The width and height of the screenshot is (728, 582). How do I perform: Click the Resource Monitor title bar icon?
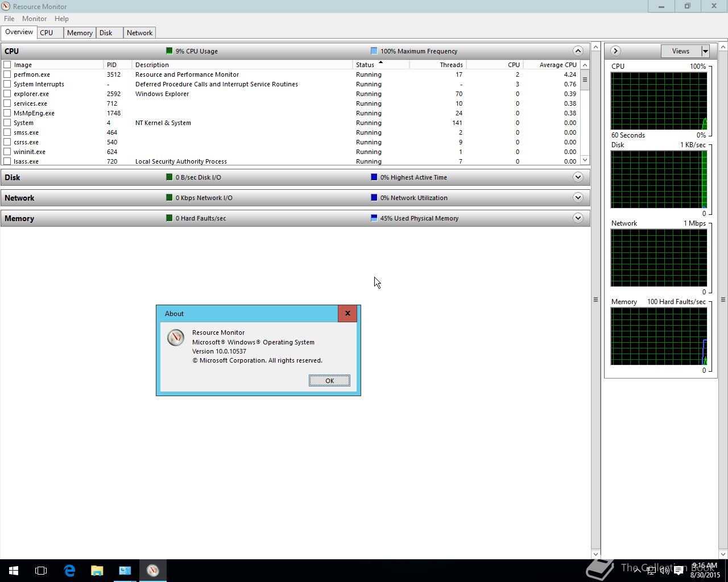click(x=6, y=6)
